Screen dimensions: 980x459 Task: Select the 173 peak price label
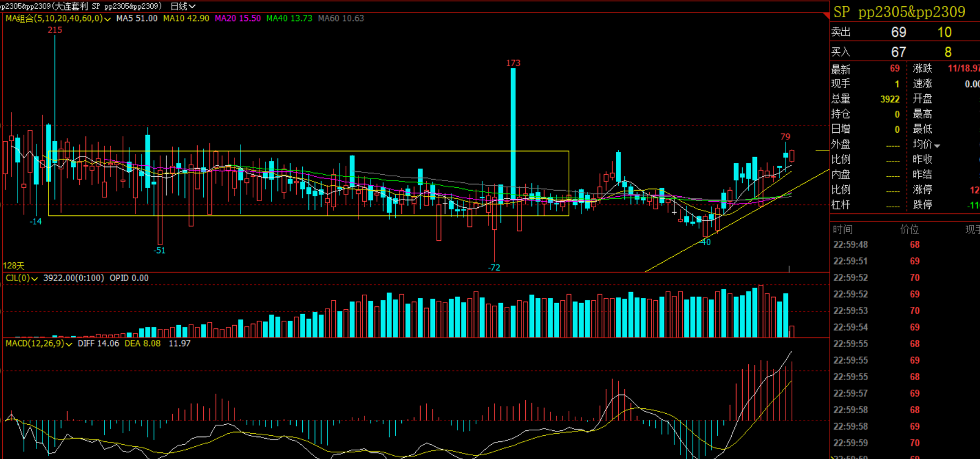(513, 63)
